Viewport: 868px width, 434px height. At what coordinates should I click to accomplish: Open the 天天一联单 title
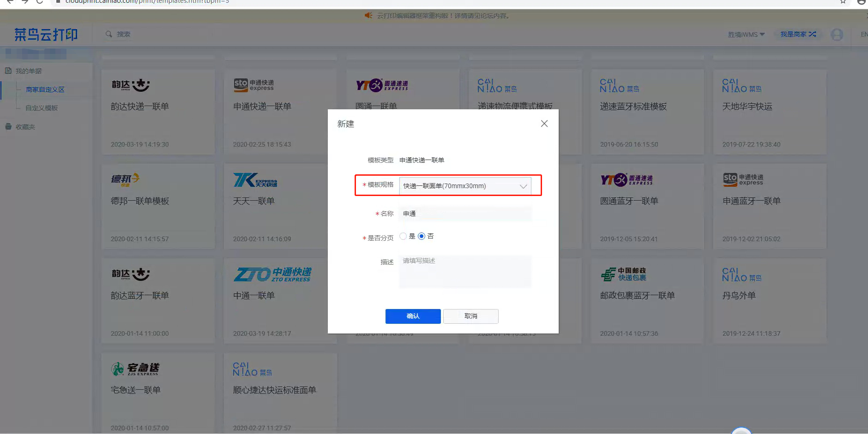tap(254, 201)
